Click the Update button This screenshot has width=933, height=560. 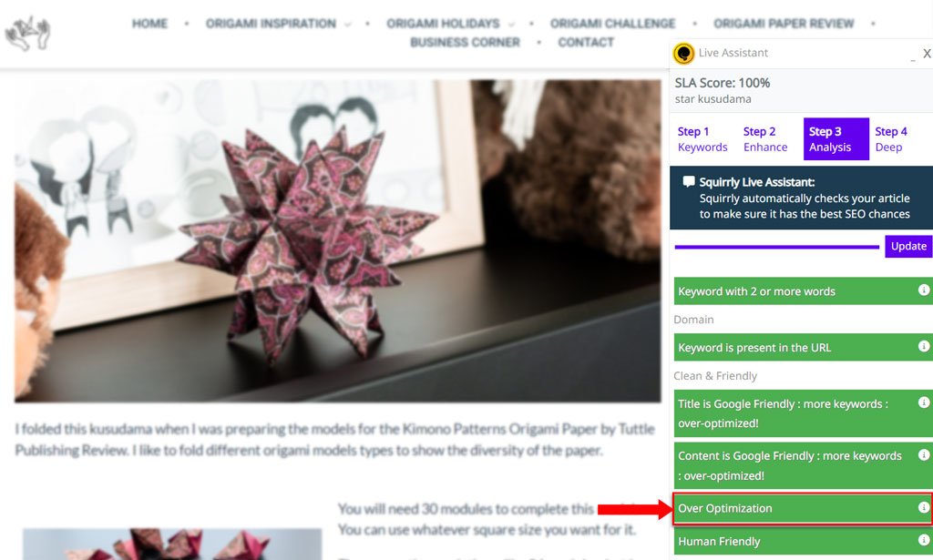pyautogui.click(x=908, y=246)
